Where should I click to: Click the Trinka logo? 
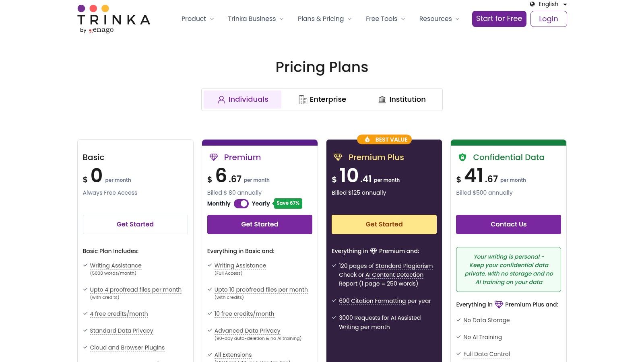pyautogui.click(x=114, y=19)
